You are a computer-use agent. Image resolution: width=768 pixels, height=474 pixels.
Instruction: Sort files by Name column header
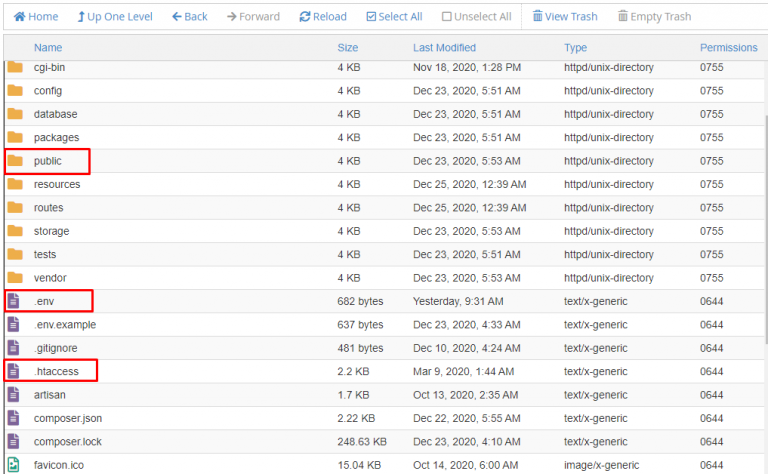tap(47, 47)
